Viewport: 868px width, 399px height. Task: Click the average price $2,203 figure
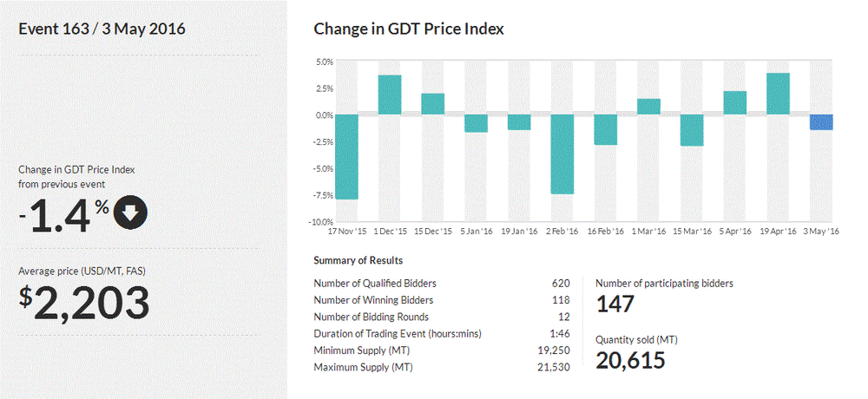(84, 302)
